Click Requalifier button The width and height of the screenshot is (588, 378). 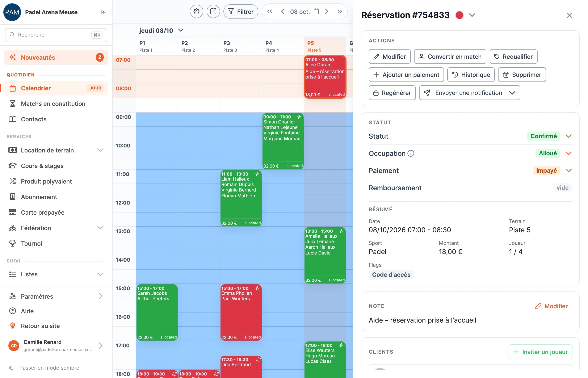(x=513, y=57)
